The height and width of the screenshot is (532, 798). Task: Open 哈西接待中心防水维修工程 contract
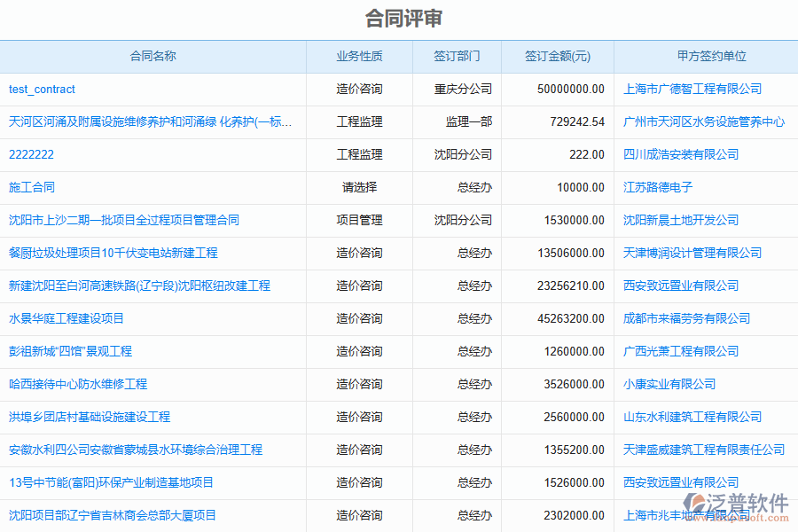[x=78, y=384]
